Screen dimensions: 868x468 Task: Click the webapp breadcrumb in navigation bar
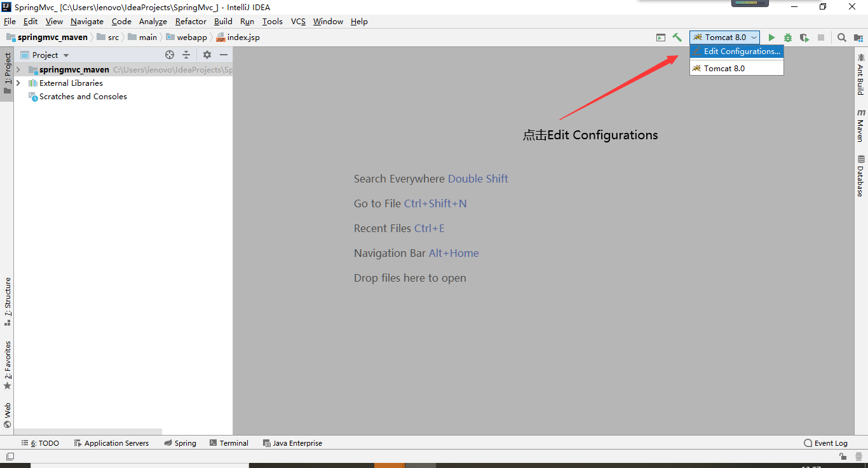[x=187, y=38]
